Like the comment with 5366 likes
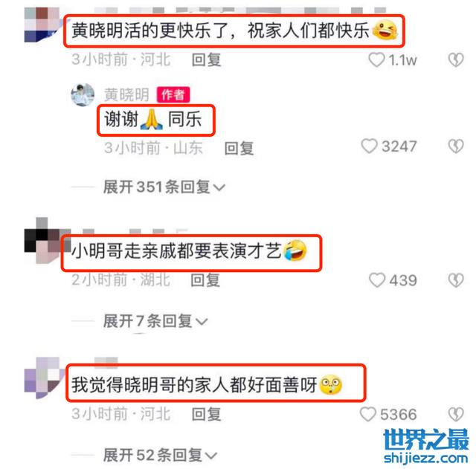476x469 pixels. point(368,414)
